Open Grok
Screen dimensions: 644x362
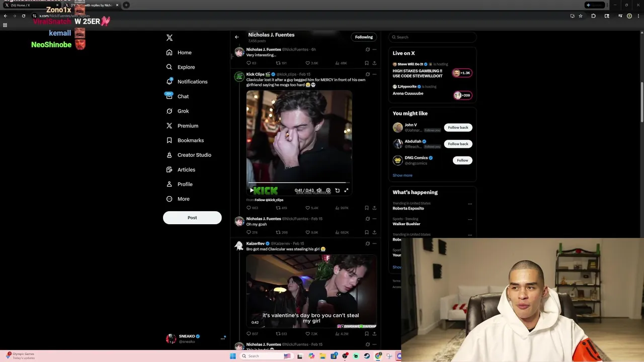178,111
